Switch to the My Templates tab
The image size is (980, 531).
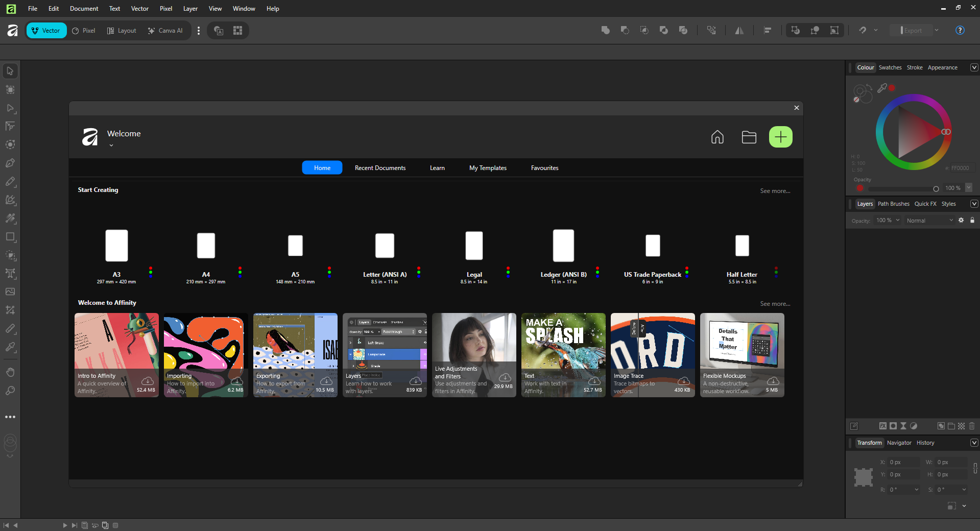click(488, 168)
